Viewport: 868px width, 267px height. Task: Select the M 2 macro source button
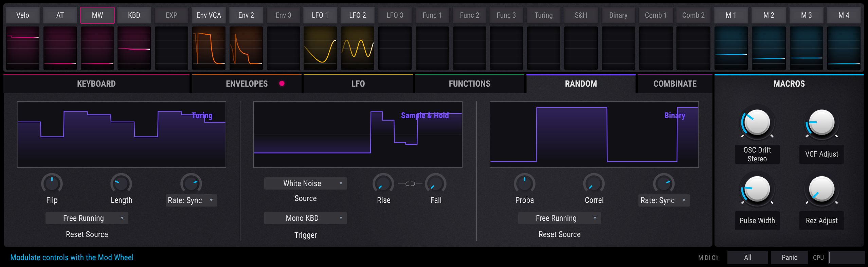(769, 15)
